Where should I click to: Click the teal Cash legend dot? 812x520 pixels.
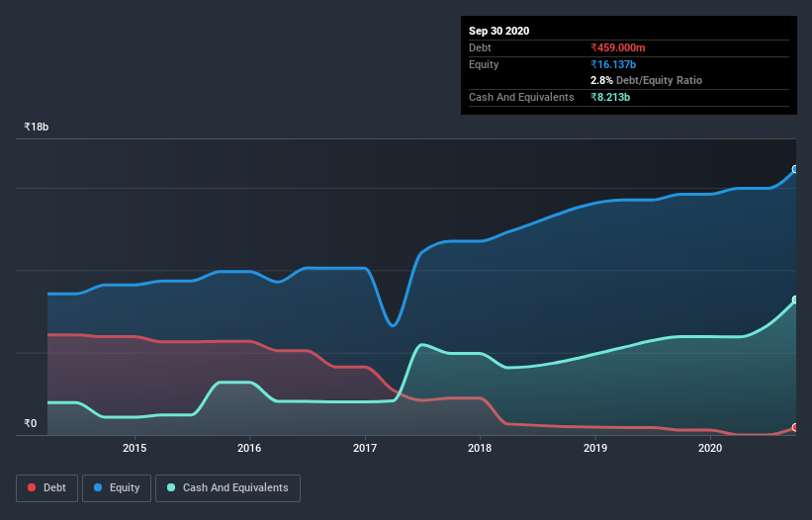[x=171, y=487]
